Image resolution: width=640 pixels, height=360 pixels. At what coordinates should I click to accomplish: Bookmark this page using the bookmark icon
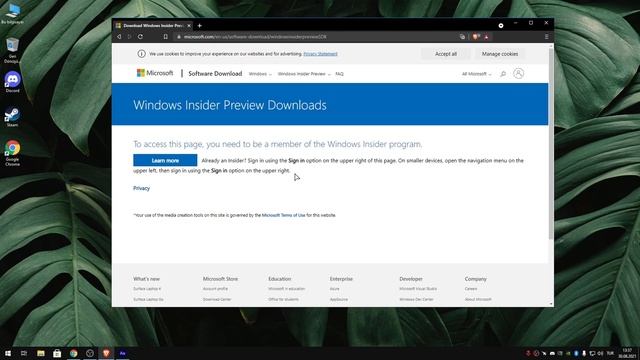pos(165,37)
